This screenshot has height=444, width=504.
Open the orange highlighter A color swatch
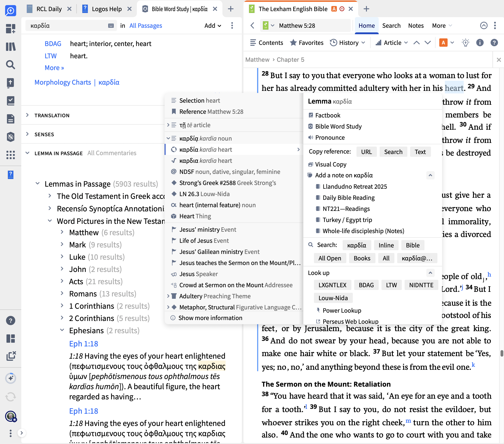(443, 43)
